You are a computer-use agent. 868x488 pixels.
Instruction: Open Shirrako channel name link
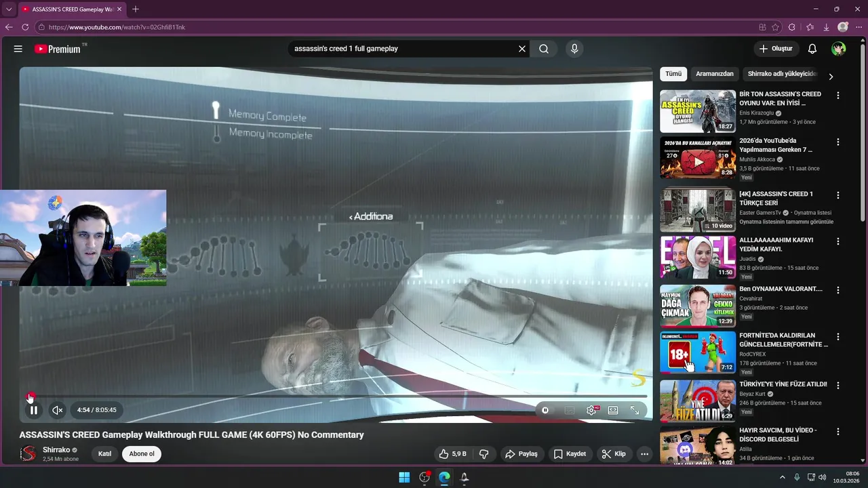[x=56, y=450]
